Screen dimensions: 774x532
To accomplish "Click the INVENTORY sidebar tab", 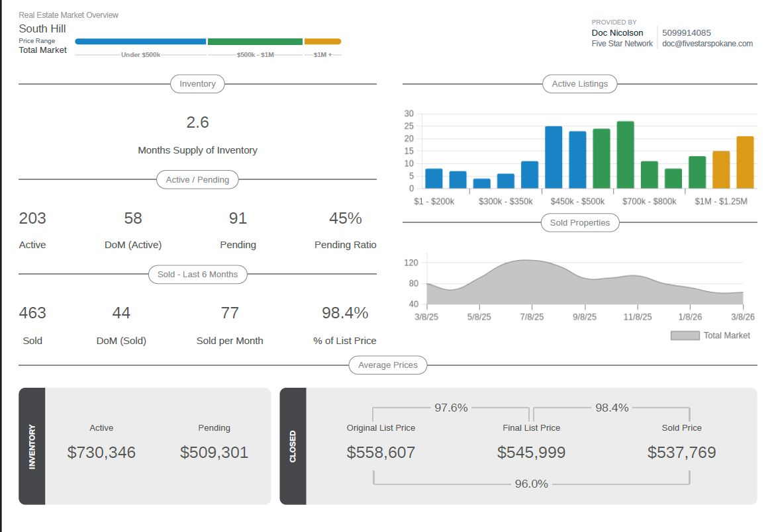I will tap(32, 445).
